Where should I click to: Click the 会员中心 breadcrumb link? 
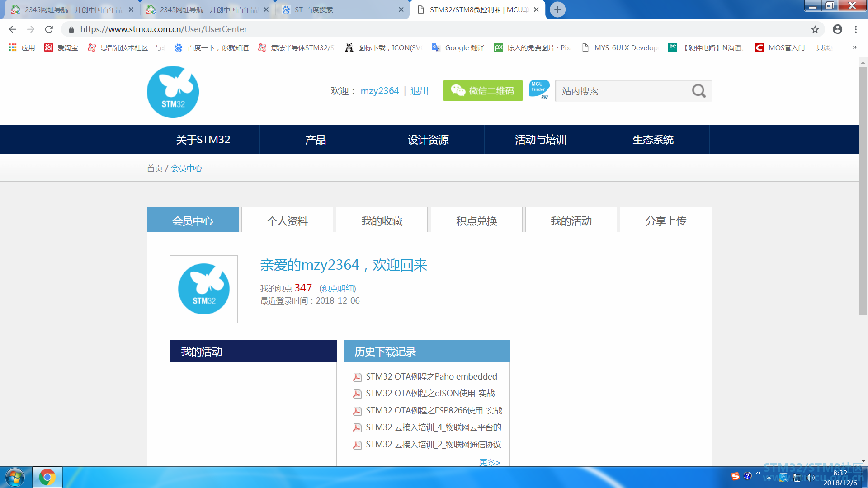click(x=187, y=168)
